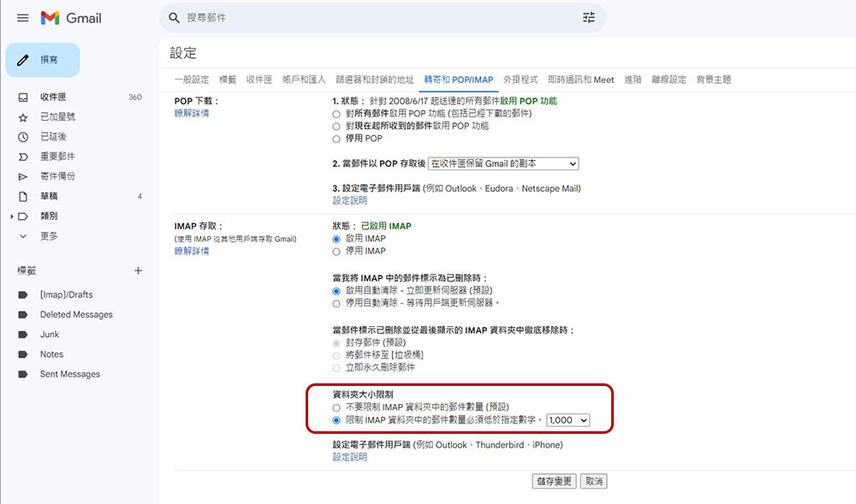The image size is (856, 504).
Task: Select 限制 IMAP 資料夾郵件數量 radio
Action: tap(336, 420)
